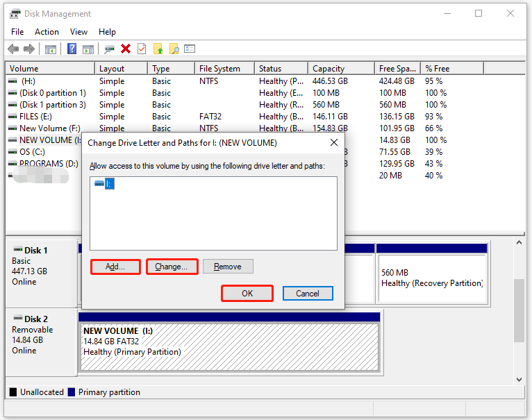532x420 pixels.
Task: Click the Disk 2 disk icon
Action: (x=17, y=318)
